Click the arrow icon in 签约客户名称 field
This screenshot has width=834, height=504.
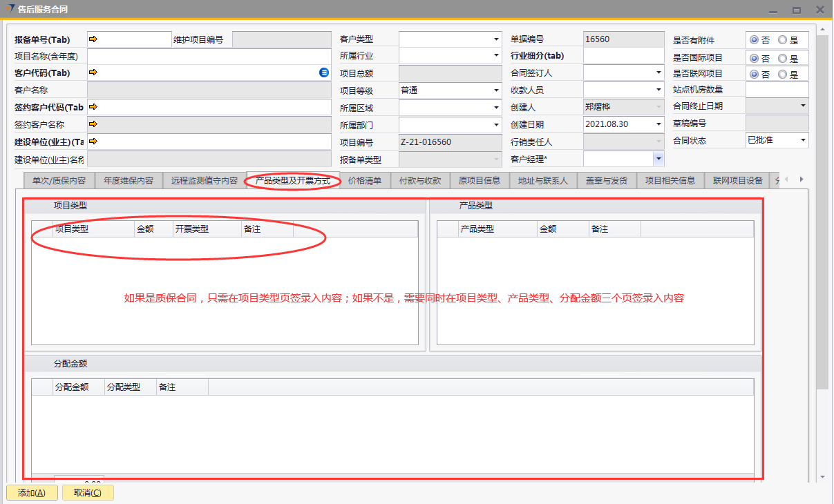93,124
